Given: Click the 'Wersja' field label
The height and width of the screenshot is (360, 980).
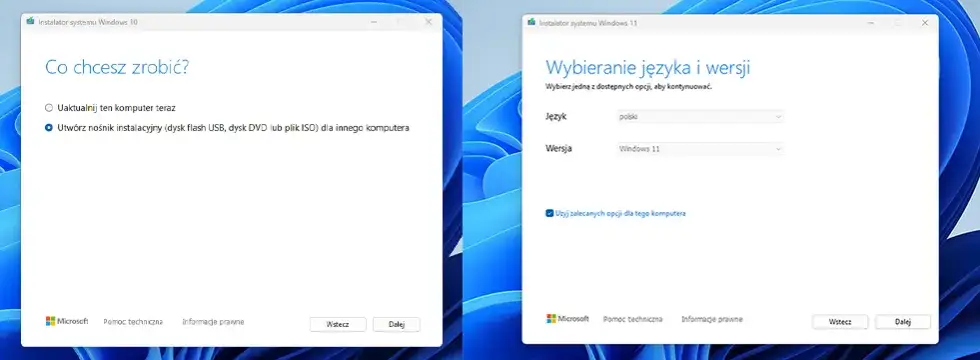Looking at the screenshot, I should pyautogui.click(x=559, y=149).
